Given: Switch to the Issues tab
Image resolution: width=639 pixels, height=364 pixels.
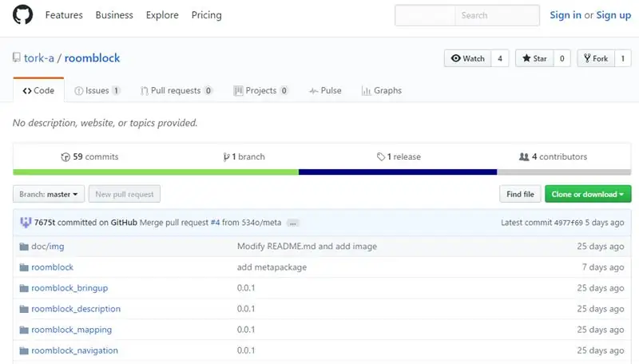Looking at the screenshot, I should pyautogui.click(x=97, y=90).
